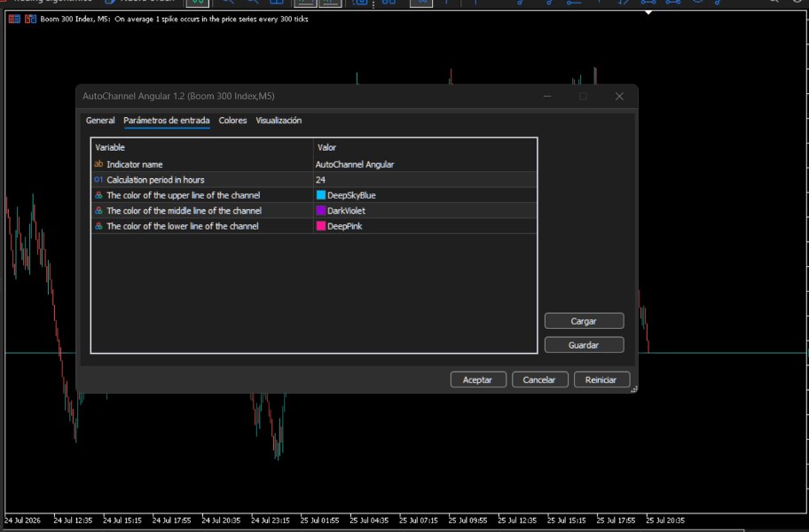Open the DeepSkyBlue color value dropdown

pos(425,195)
